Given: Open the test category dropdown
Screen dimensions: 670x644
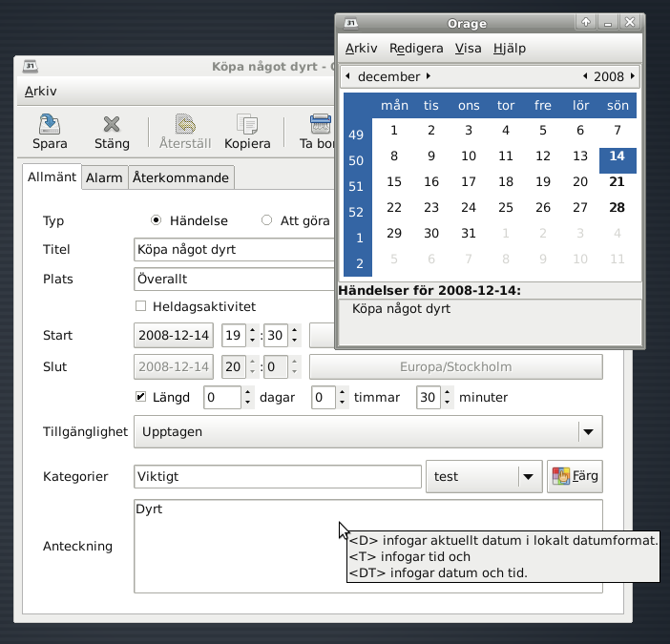Looking at the screenshot, I should coord(484,476).
